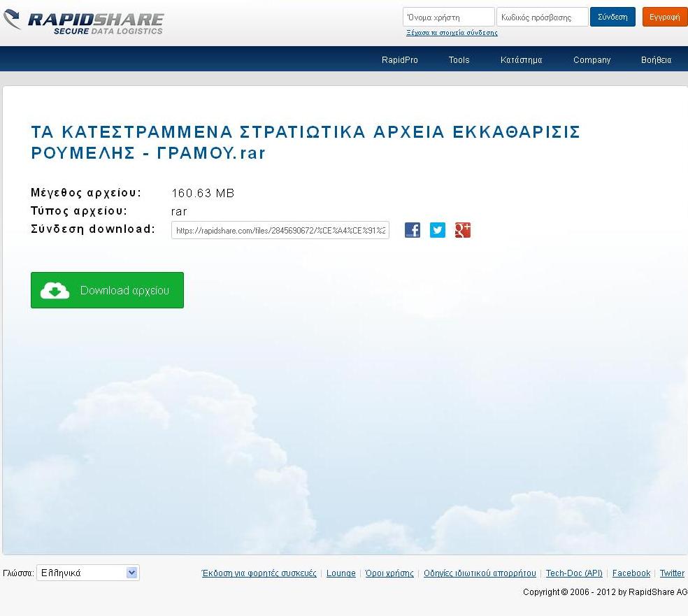Screen dimensions: 688x616
Task: Click the green Download αρχείου button
Action: click(107, 290)
